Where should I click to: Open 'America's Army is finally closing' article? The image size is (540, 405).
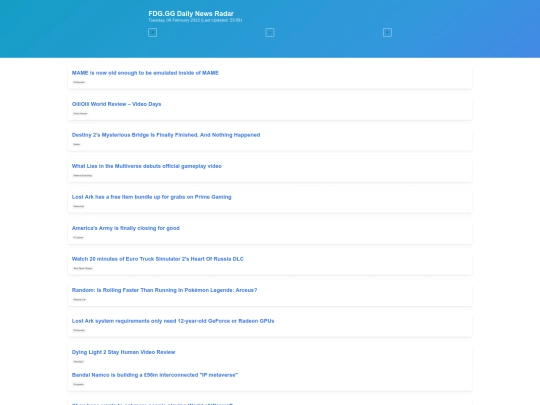click(x=126, y=228)
